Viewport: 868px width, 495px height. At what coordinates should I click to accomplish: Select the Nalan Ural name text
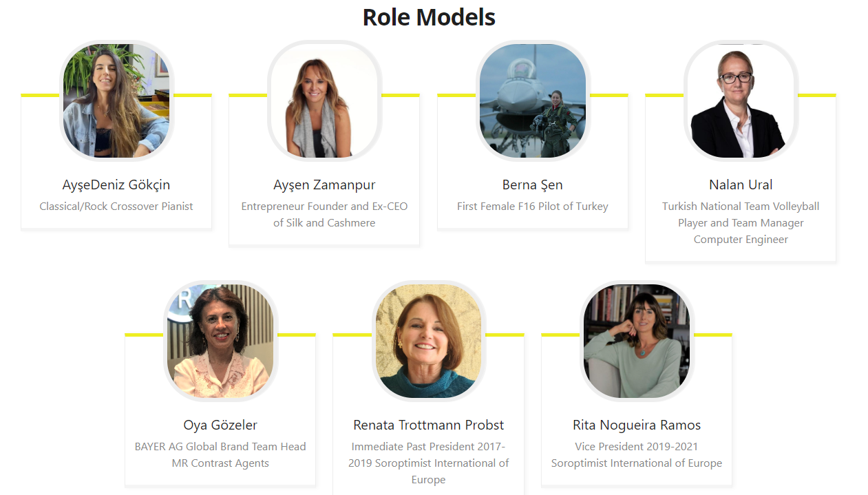tap(741, 185)
